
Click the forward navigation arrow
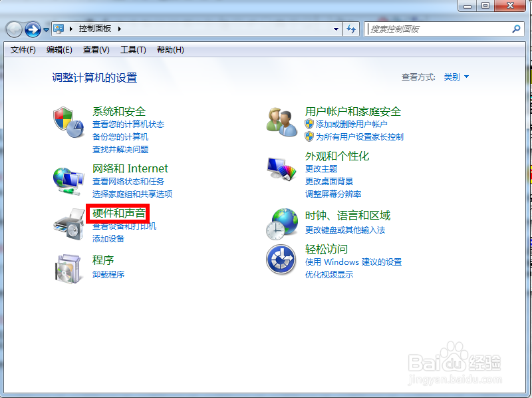[x=33, y=29]
